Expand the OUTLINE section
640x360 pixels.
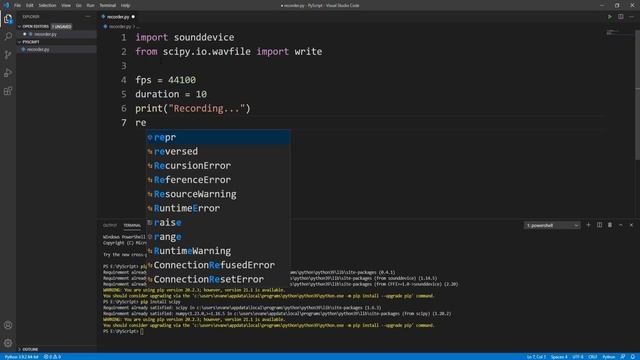point(30,349)
